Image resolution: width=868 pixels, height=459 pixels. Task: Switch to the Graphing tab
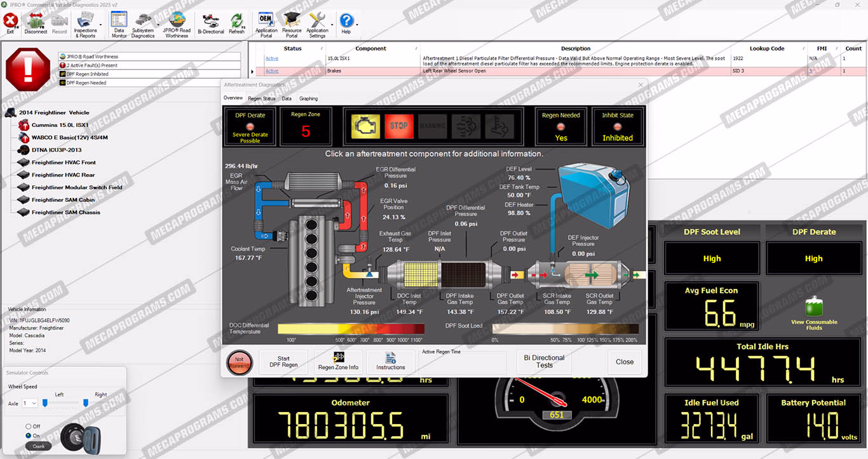point(309,98)
